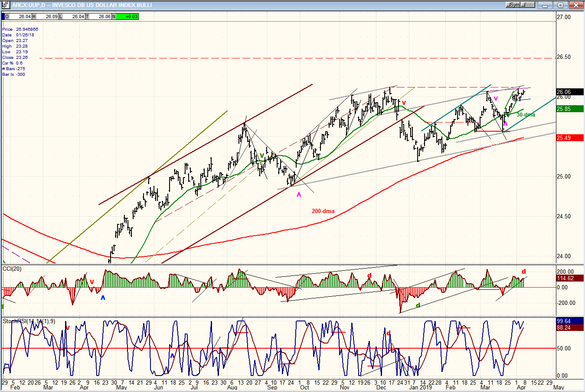Click the chart window icon in title bar

coord(6,5)
